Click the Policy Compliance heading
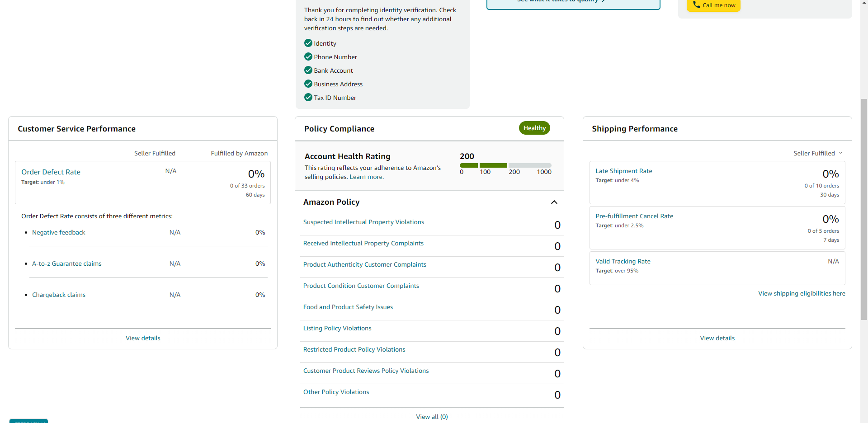The image size is (868, 423). point(339,129)
